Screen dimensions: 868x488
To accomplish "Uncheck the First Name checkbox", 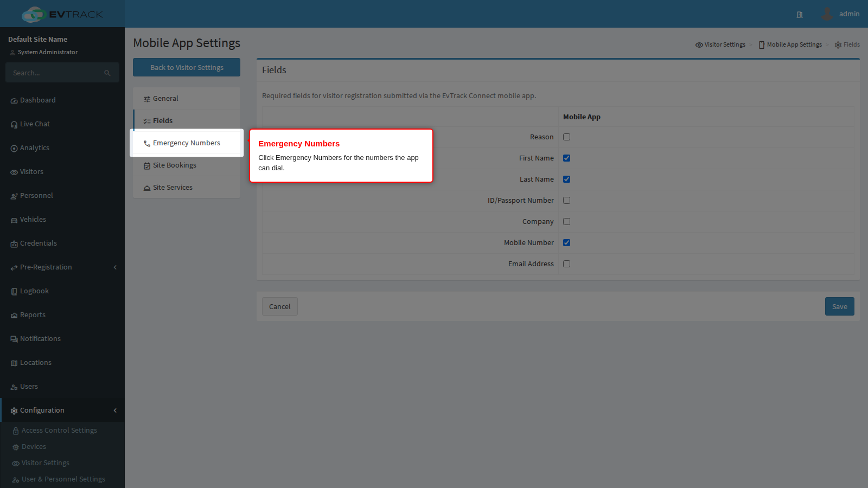I will [x=566, y=158].
